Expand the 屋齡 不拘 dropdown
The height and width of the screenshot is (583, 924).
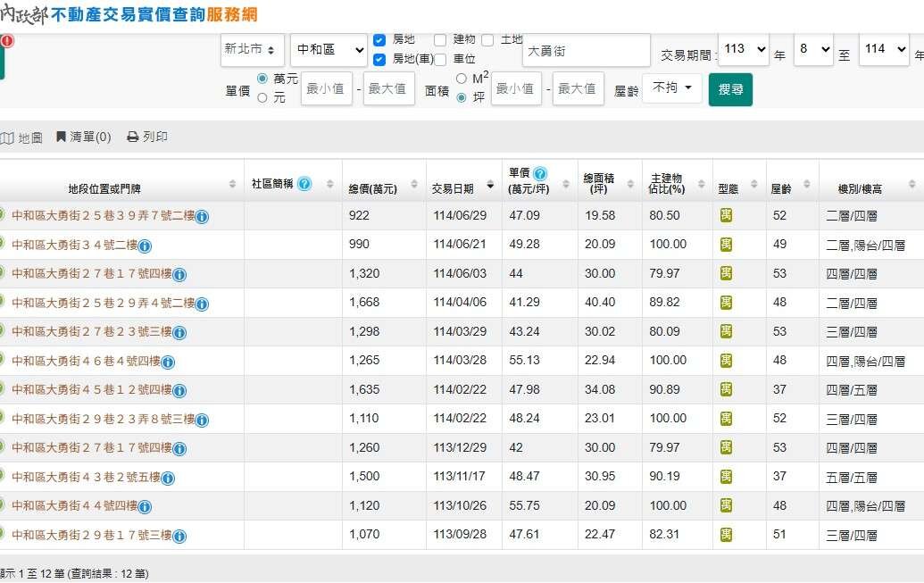pos(671,88)
